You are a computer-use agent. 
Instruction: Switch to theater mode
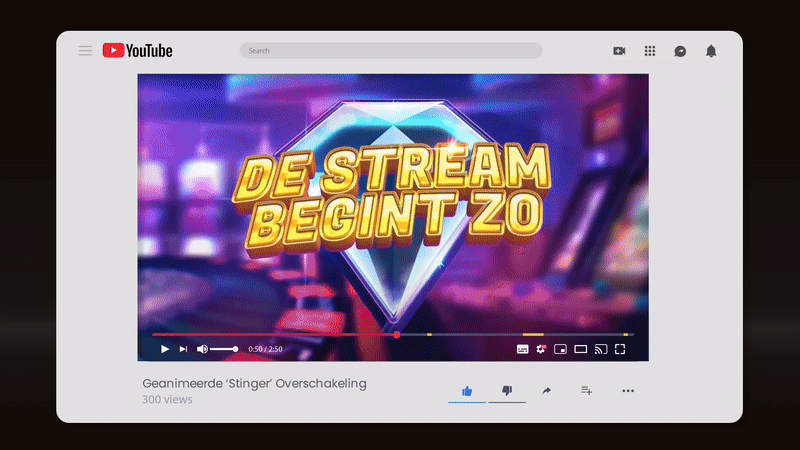pyautogui.click(x=581, y=349)
